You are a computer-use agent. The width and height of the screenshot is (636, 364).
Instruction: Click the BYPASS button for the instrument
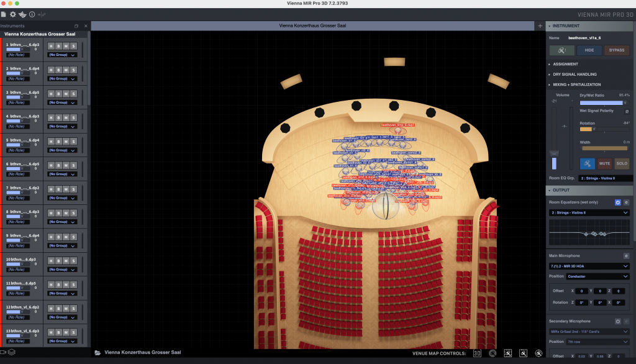(617, 50)
